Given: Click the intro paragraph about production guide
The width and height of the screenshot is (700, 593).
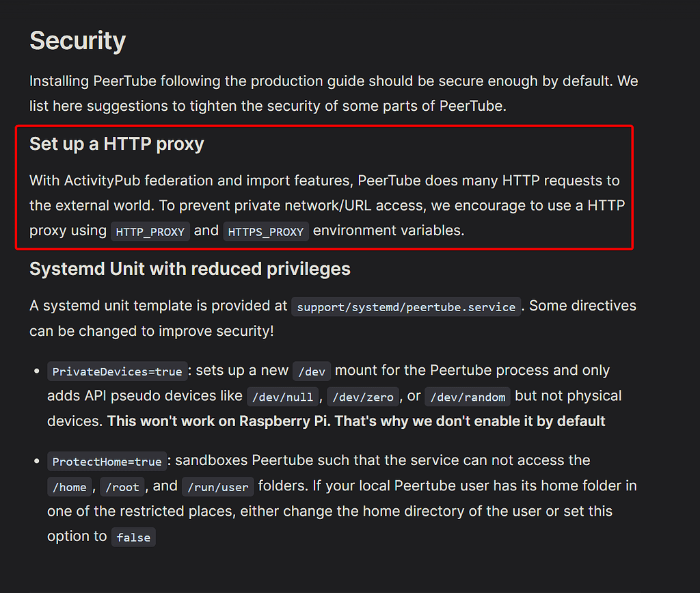Looking at the screenshot, I should point(334,93).
